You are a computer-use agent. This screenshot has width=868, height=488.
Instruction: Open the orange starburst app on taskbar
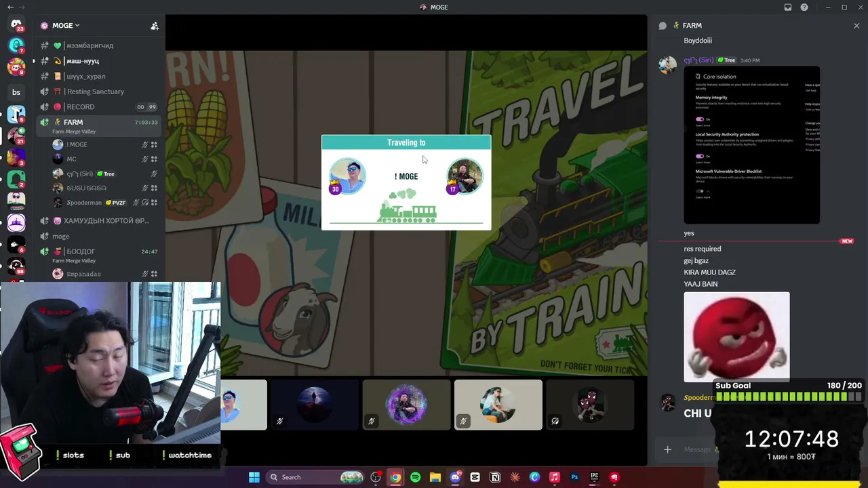tap(515, 477)
